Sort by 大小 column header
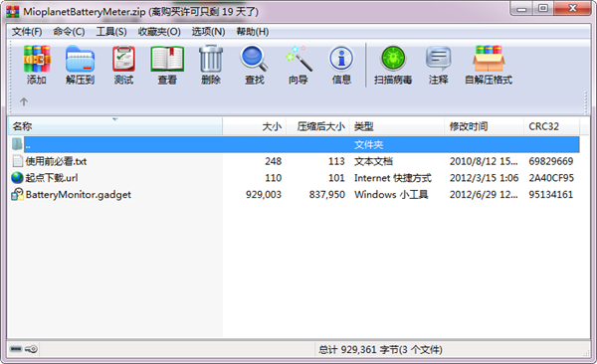This screenshot has width=597, height=364. click(x=255, y=126)
